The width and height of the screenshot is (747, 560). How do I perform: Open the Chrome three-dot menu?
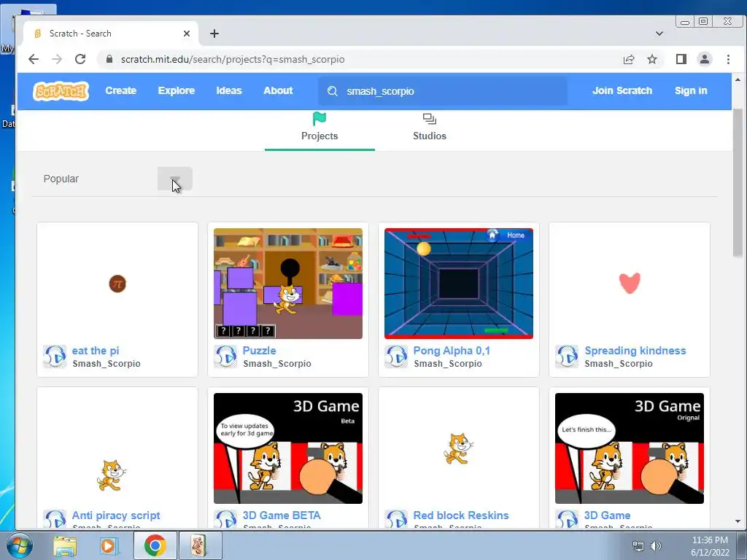click(728, 59)
